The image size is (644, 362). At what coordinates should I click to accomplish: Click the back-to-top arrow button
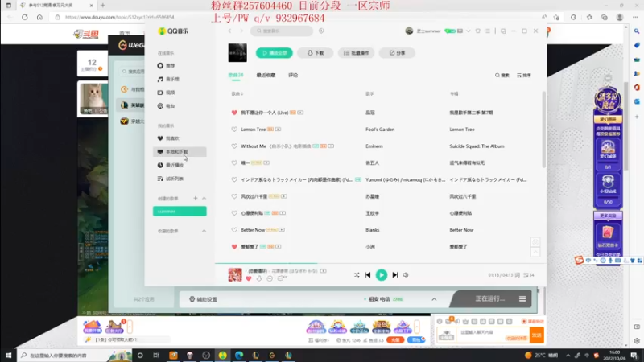(x=535, y=252)
